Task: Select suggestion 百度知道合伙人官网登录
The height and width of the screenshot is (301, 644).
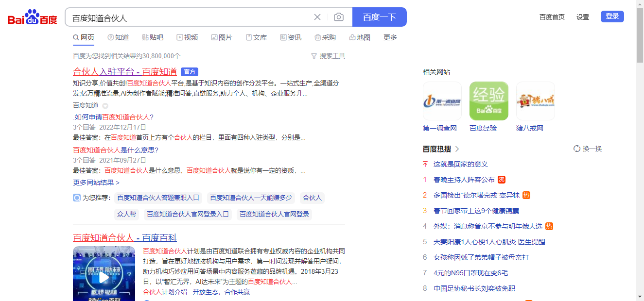Action: [275, 214]
